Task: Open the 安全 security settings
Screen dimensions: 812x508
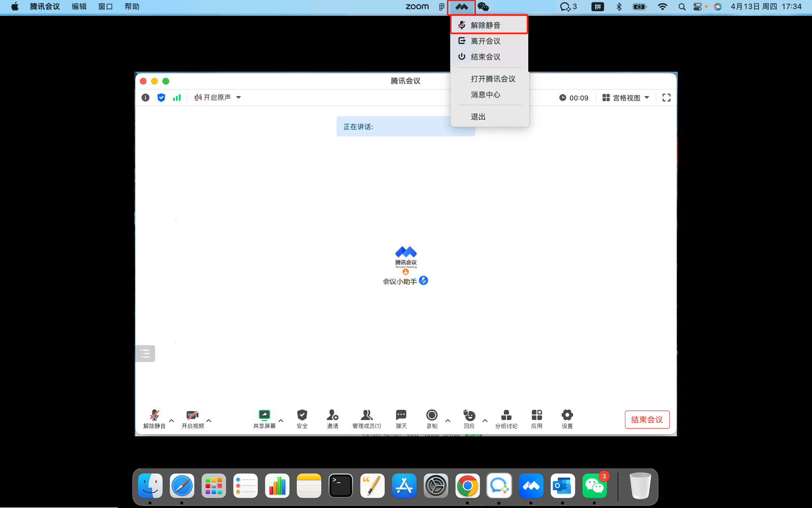Action: click(302, 419)
